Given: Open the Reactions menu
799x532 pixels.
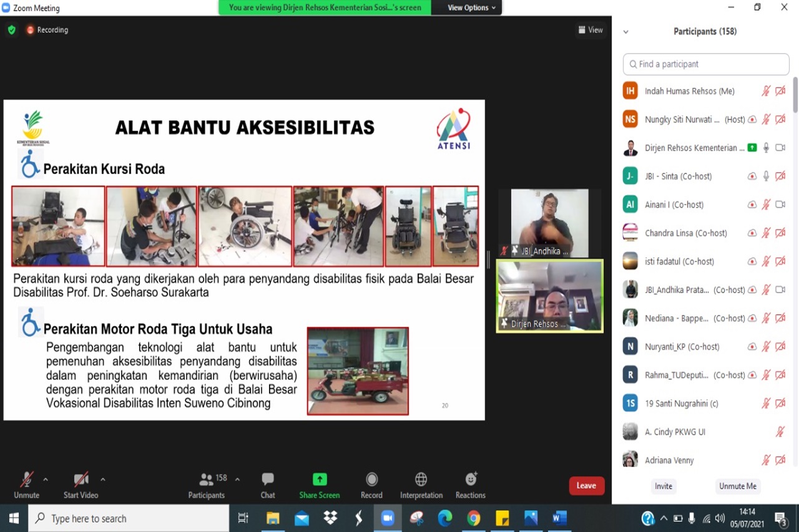Looking at the screenshot, I should 471,485.
